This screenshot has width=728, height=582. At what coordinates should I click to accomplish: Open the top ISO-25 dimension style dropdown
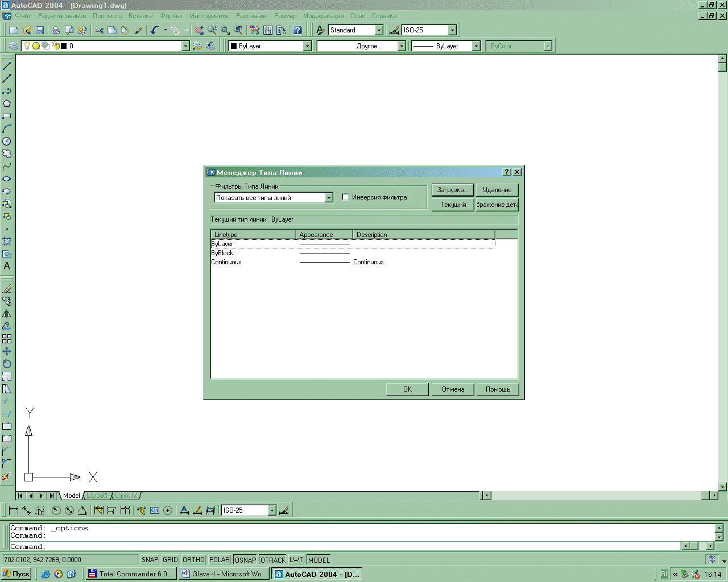pos(453,30)
